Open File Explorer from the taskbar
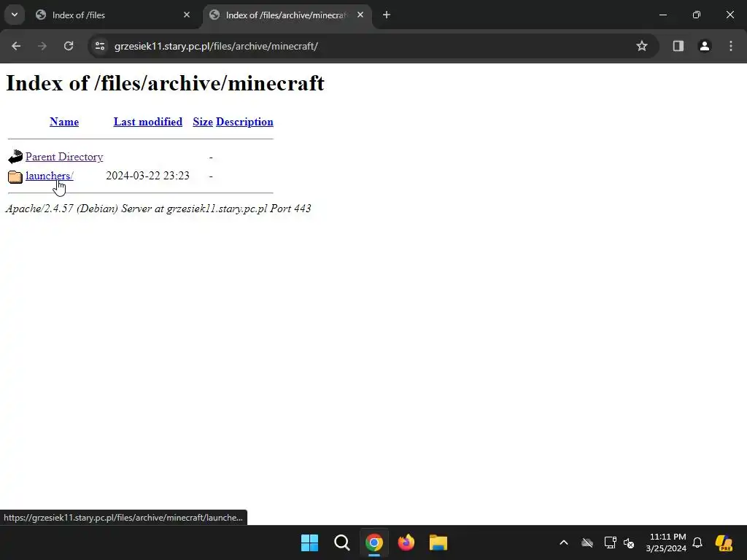Screen dimensions: 747x560 (438, 542)
